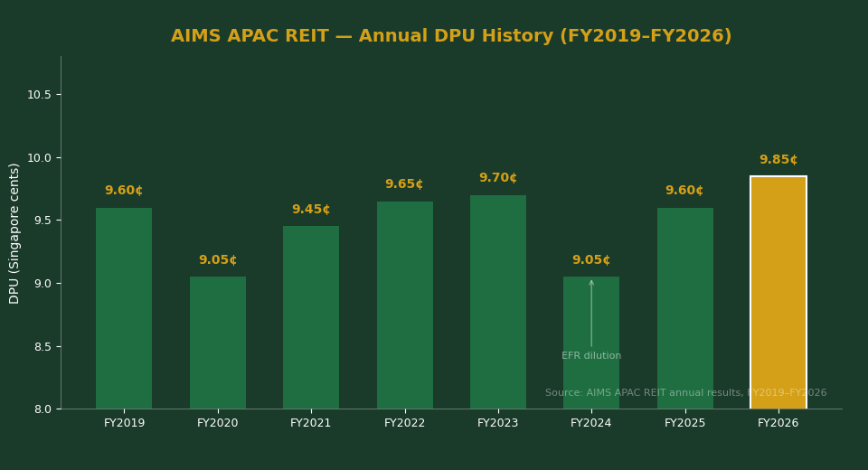Click the 'EFR dilution' annotation text

click(x=591, y=356)
